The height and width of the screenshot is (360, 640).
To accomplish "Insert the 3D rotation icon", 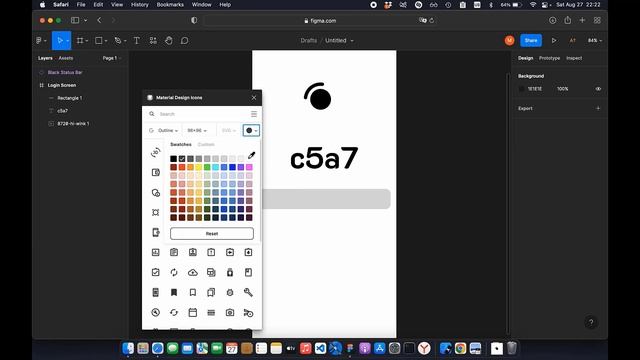I will tap(156, 153).
